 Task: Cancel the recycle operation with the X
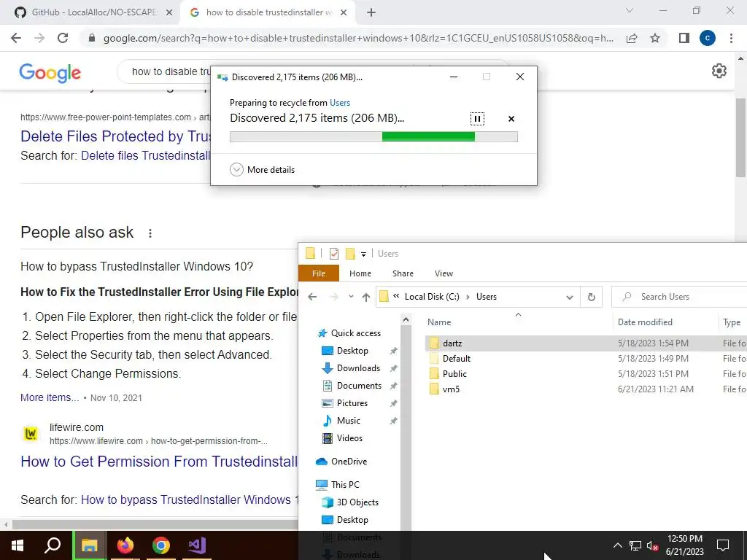[x=511, y=119]
